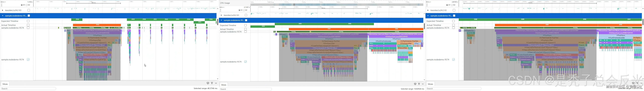Screen dimensions: 644x91
Task: Tick Expected Timeline checkbox in middle panel
Action: 245,25
